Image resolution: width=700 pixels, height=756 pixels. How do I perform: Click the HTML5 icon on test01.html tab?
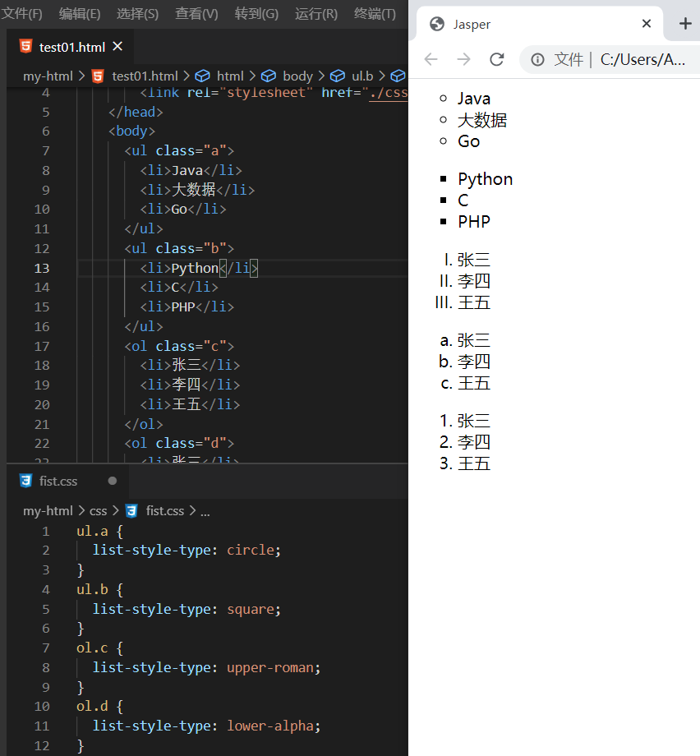[25, 46]
